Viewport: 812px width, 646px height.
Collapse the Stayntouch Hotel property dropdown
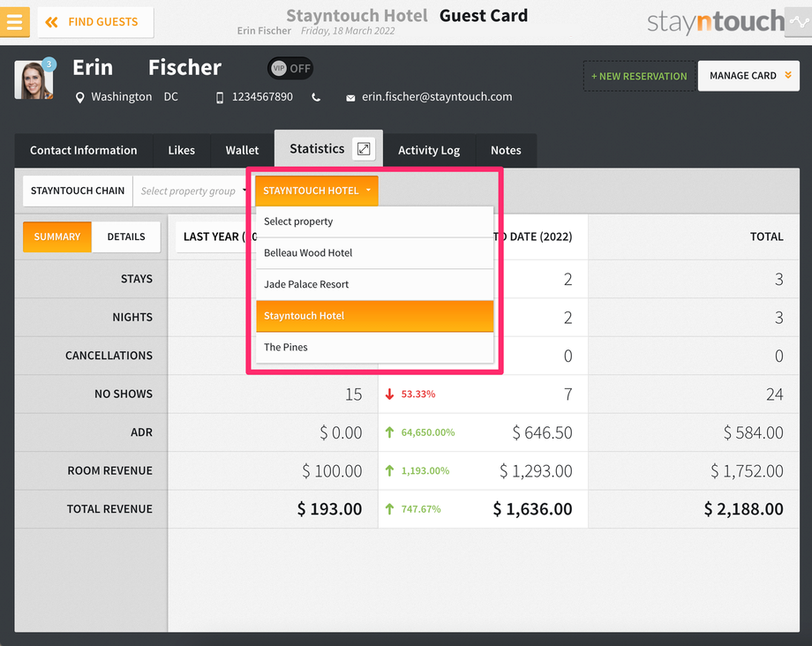(316, 191)
